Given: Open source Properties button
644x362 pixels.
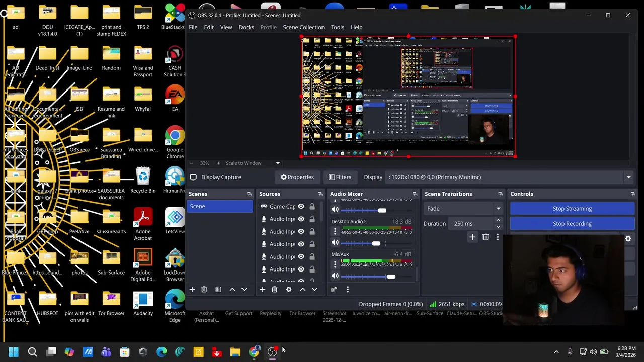Looking at the screenshot, I should point(297,177).
